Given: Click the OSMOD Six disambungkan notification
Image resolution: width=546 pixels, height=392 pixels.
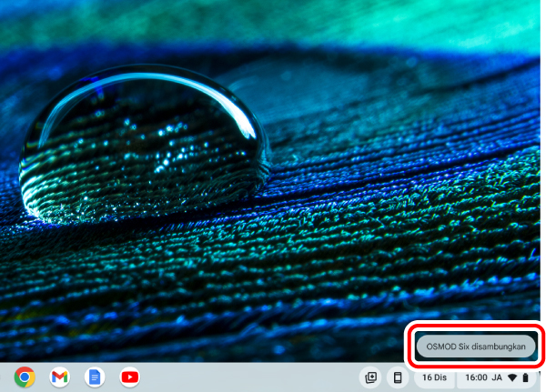Looking at the screenshot, I should [476, 346].
